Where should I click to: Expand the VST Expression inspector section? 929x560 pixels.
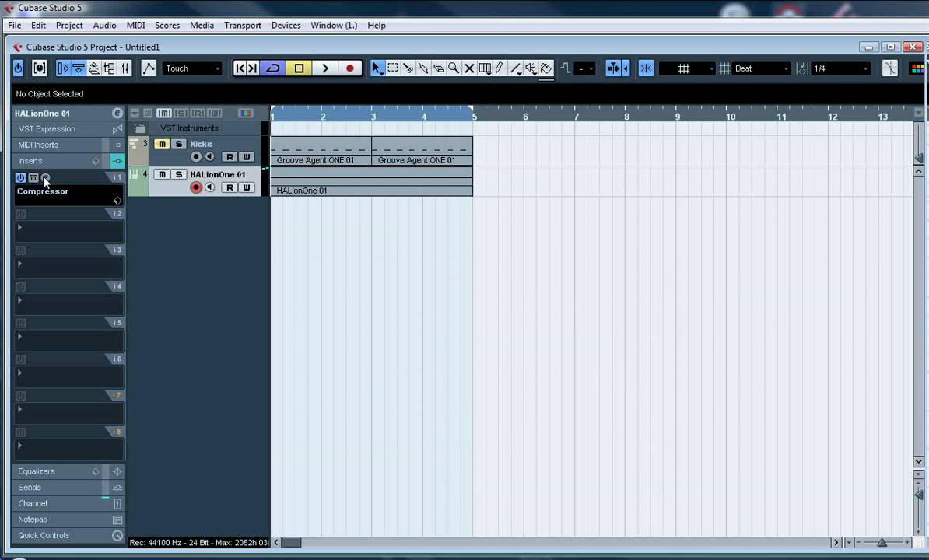click(x=68, y=129)
